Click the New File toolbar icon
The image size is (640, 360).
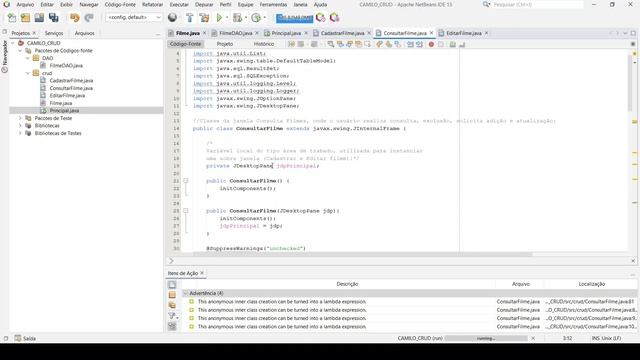click(12, 18)
